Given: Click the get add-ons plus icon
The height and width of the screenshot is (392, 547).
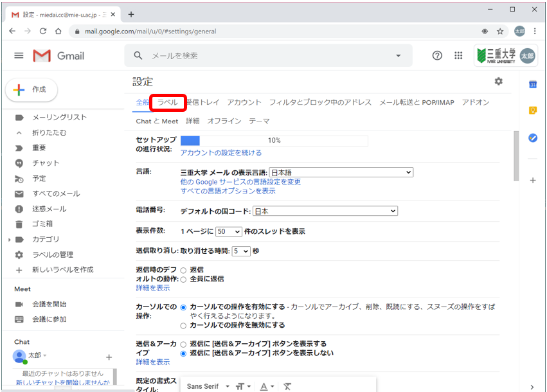Looking at the screenshot, I should click(x=533, y=181).
